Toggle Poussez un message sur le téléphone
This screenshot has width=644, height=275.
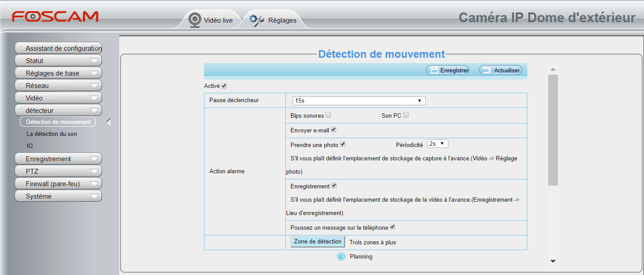[x=393, y=227]
